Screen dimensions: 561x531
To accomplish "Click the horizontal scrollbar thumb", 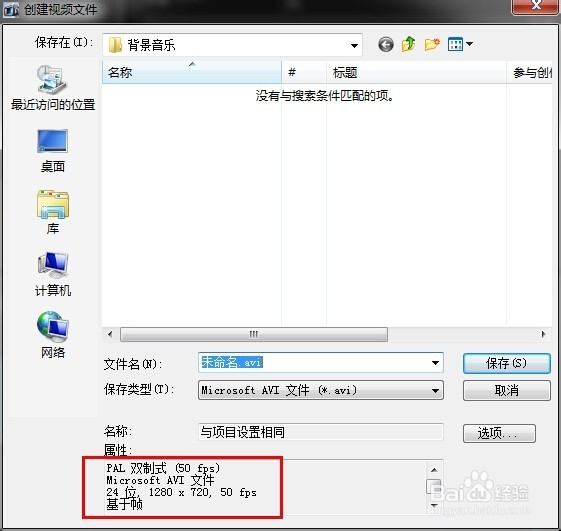I will (254, 335).
